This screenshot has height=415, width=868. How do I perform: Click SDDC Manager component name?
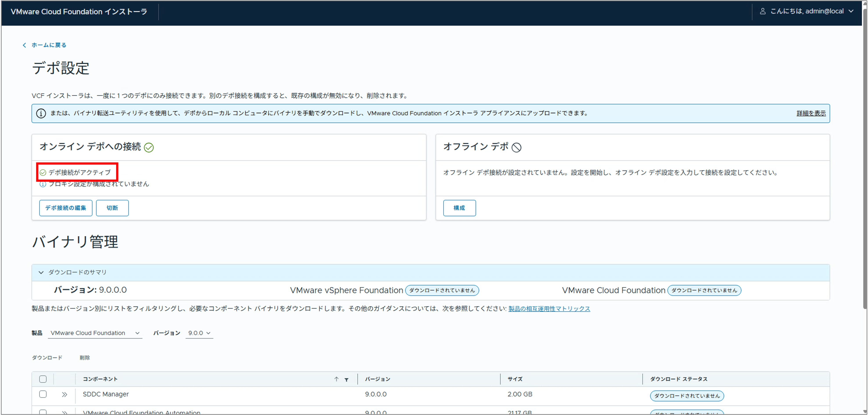[x=105, y=394]
